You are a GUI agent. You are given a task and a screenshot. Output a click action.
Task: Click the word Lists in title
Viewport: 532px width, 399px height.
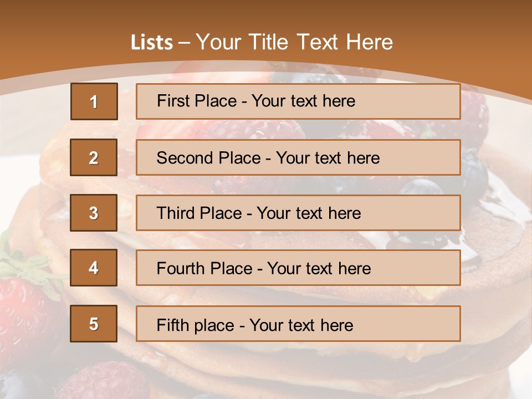pyautogui.click(x=152, y=42)
